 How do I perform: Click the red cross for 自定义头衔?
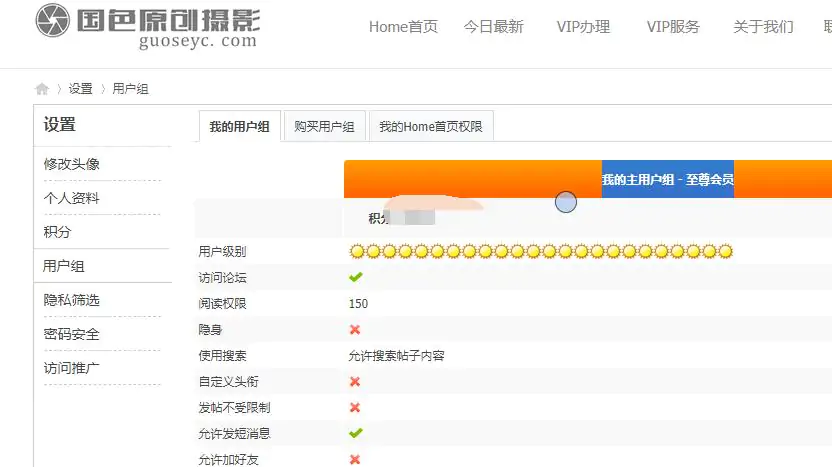(x=355, y=382)
